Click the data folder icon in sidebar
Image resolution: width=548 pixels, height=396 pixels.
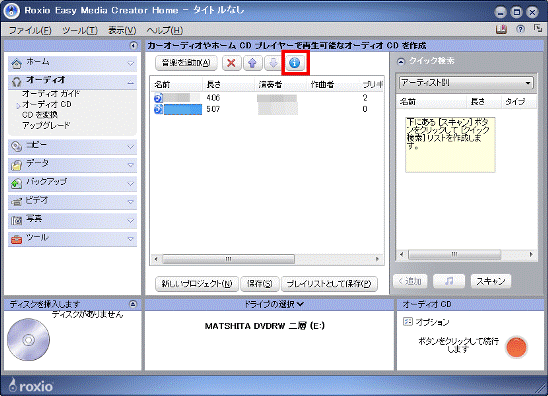click(x=16, y=165)
